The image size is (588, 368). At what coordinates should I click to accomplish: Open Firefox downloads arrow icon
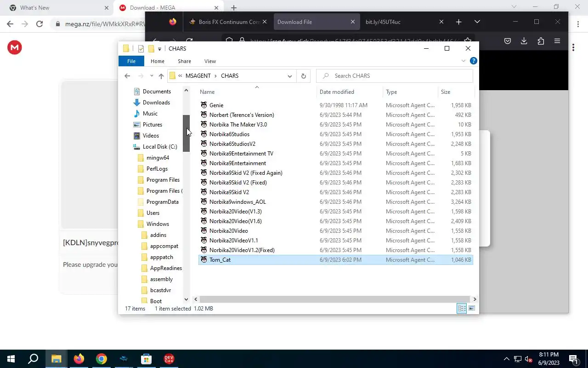click(524, 41)
